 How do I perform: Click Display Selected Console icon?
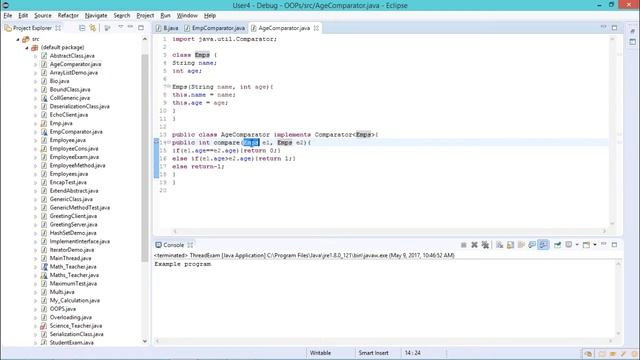[x=569, y=245]
